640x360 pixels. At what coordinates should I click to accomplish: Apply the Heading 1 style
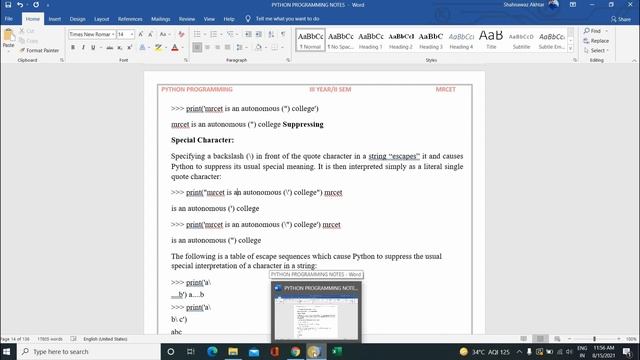tap(371, 40)
